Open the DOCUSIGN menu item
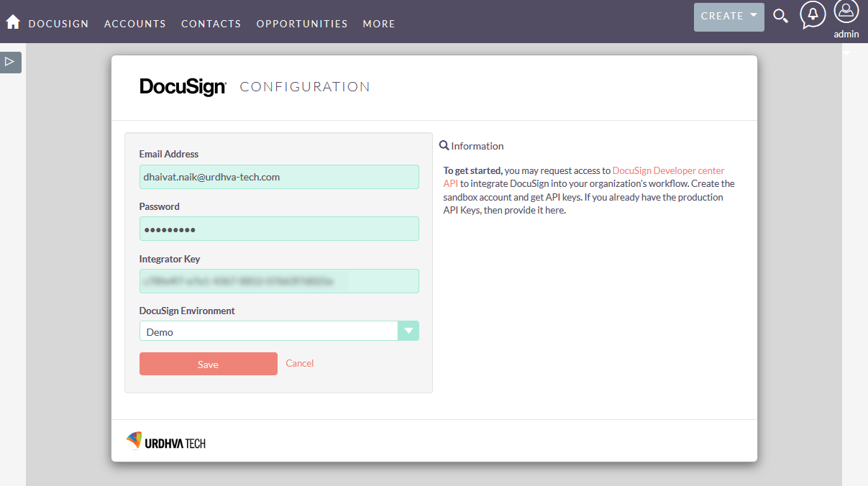868x486 pixels. click(59, 24)
